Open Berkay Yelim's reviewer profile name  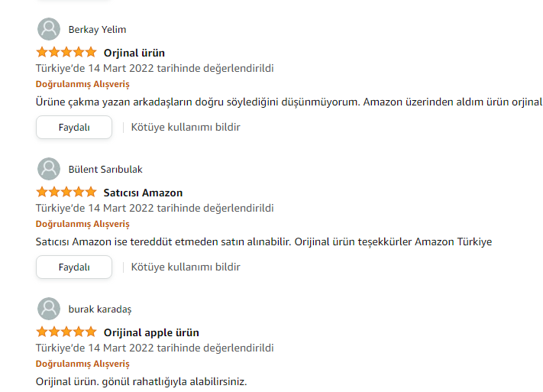tap(97, 30)
